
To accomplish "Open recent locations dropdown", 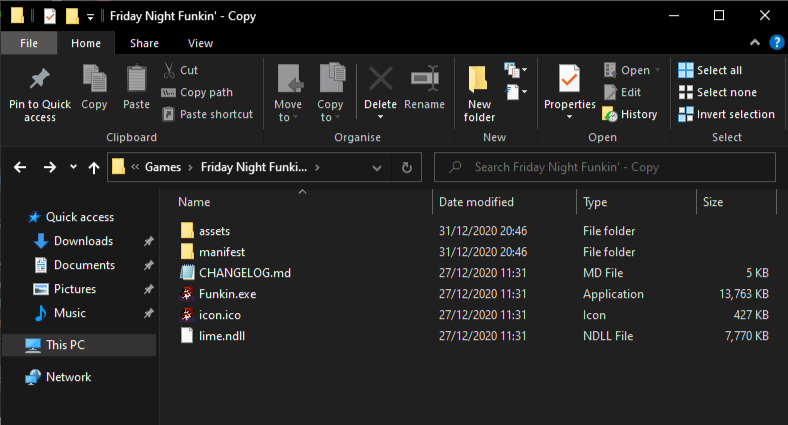I will tap(73, 167).
